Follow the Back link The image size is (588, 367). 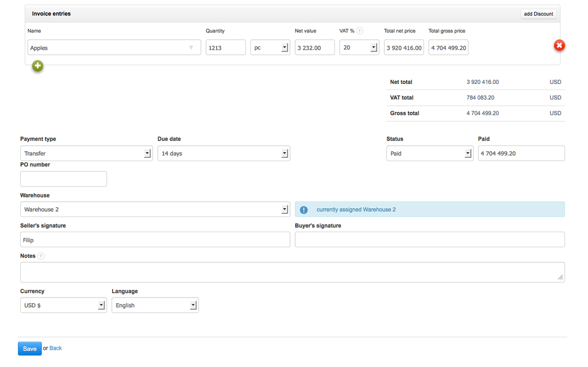pos(55,348)
